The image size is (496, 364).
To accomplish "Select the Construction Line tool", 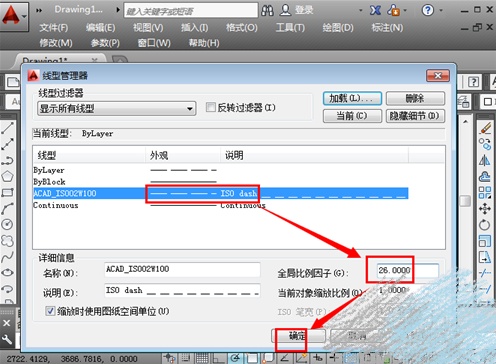I will (7, 144).
